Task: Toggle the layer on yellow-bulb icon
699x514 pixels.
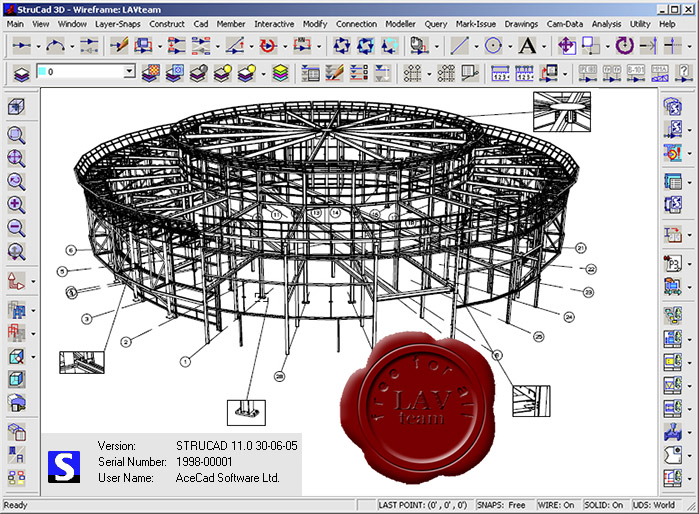Action: 222,74
